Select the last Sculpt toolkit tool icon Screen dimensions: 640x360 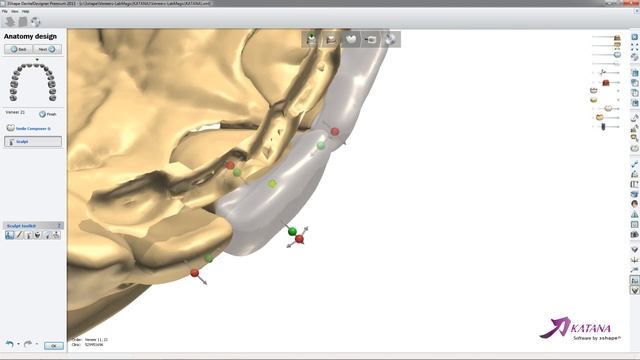click(56, 235)
